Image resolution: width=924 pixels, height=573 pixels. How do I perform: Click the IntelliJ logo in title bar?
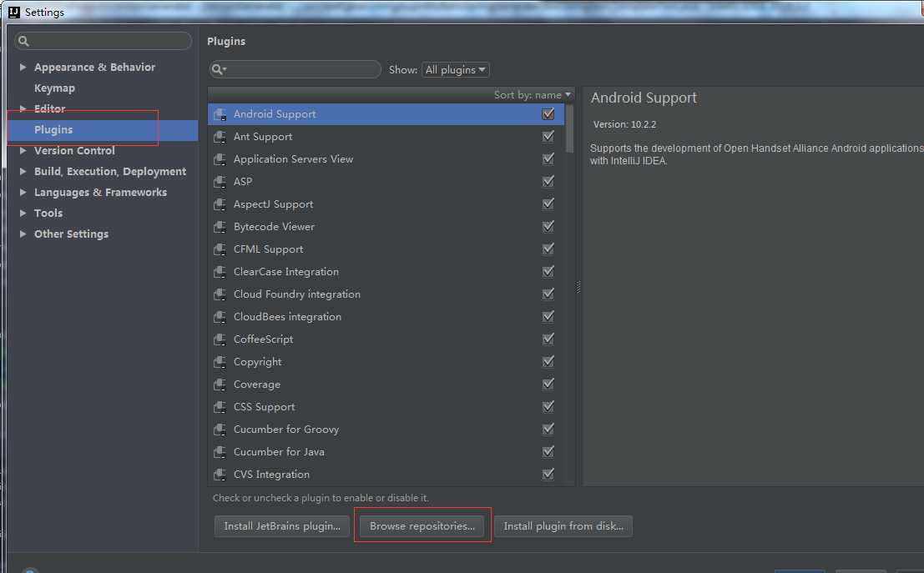click(x=14, y=12)
